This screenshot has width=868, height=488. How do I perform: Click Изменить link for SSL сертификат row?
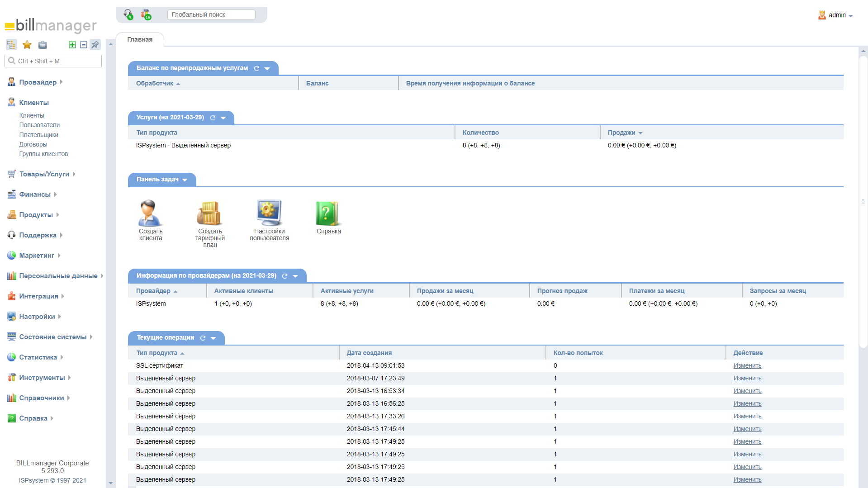747,365
